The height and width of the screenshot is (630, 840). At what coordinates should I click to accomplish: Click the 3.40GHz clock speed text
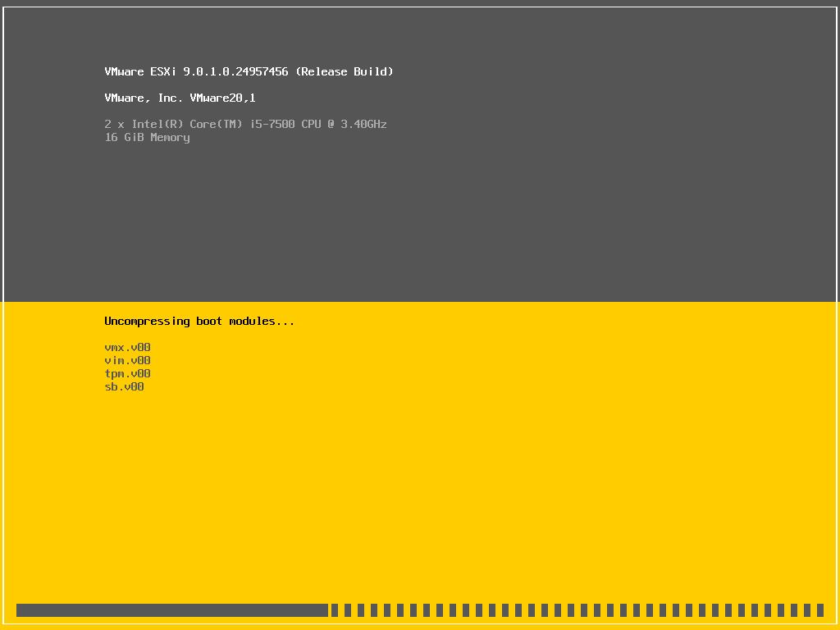coord(364,124)
